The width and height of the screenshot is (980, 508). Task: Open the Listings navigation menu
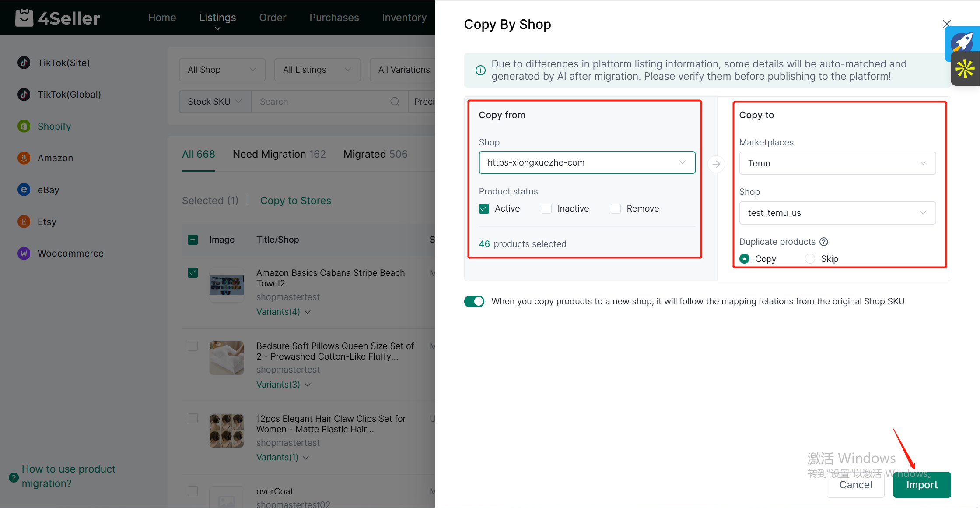(217, 18)
